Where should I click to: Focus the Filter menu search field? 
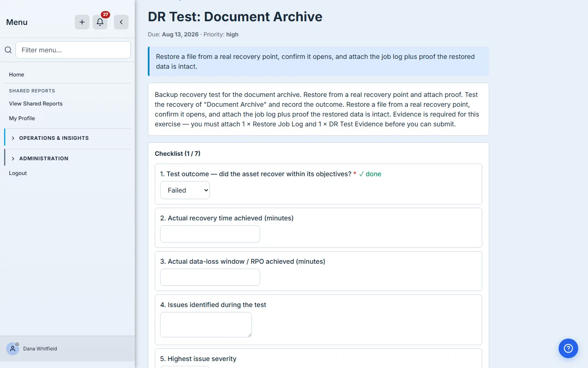[x=73, y=50]
